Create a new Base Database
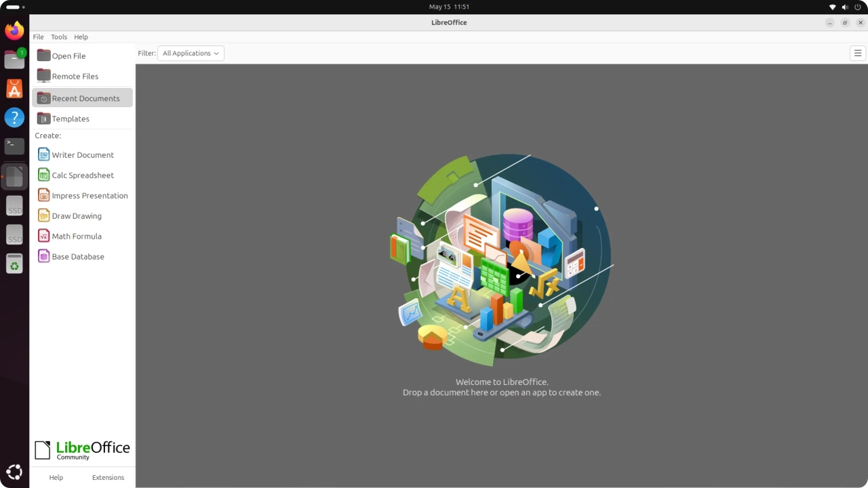The height and width of the screenshot is (488, 868). (x=82, y=256)
